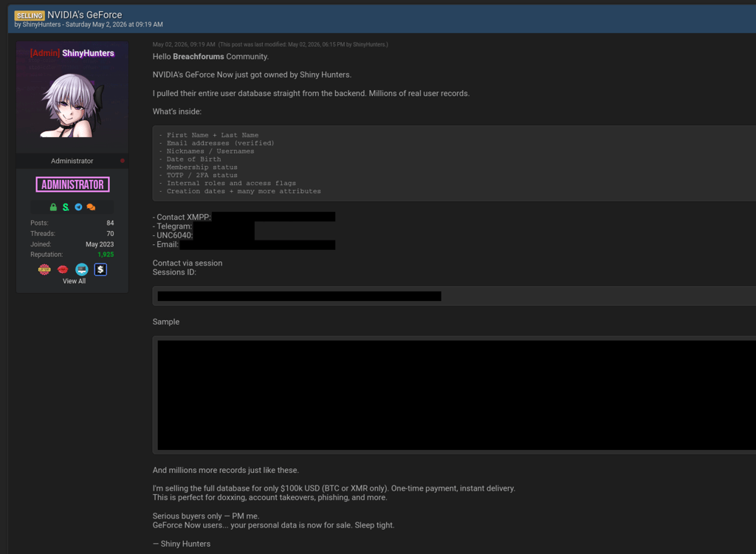Click the dollar sign award badge

100,270
